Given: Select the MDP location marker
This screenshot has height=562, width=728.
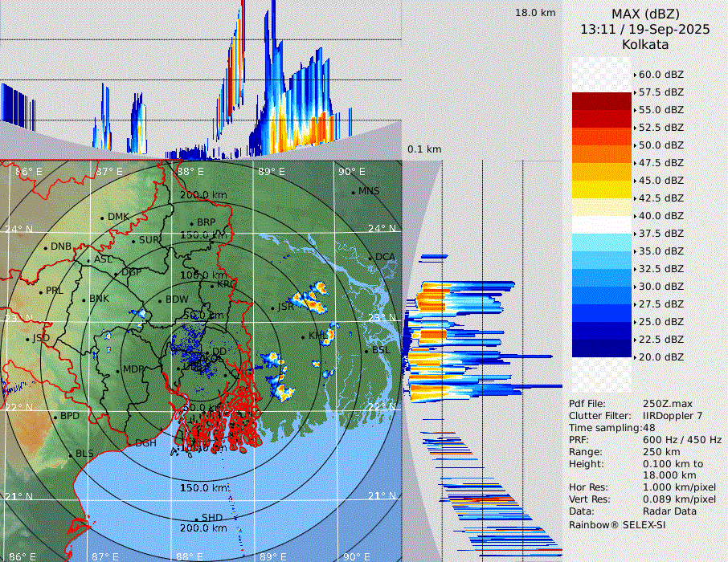Looking at the screenshot, I should [x=118, y=369].
